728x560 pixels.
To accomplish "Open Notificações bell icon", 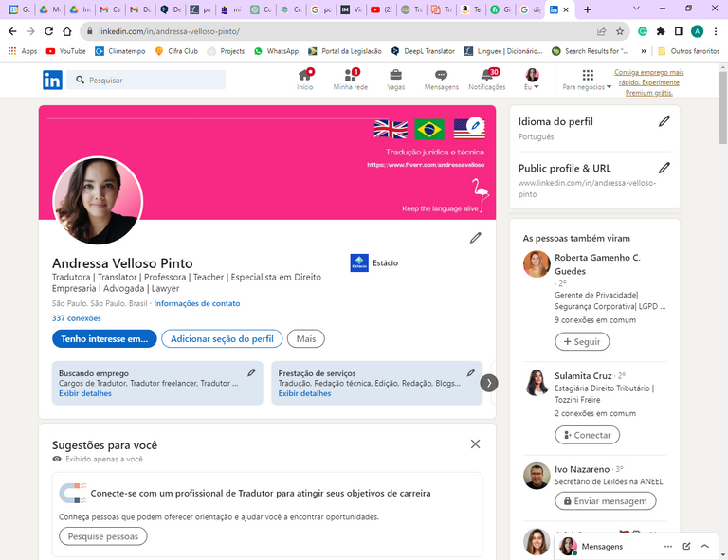I will click(487, 76).
